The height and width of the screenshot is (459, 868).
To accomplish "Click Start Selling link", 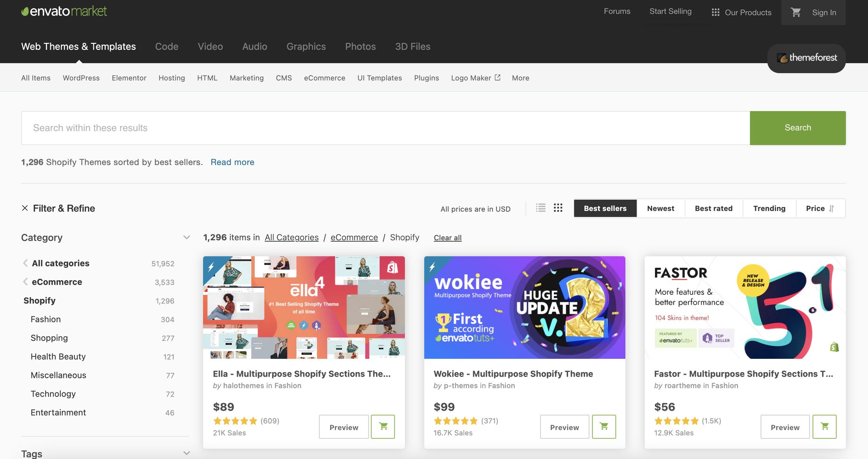I will (671, 11).
